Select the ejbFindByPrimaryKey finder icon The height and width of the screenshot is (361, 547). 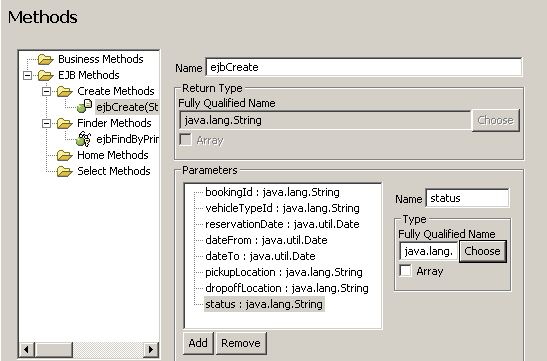click(84, 139)
